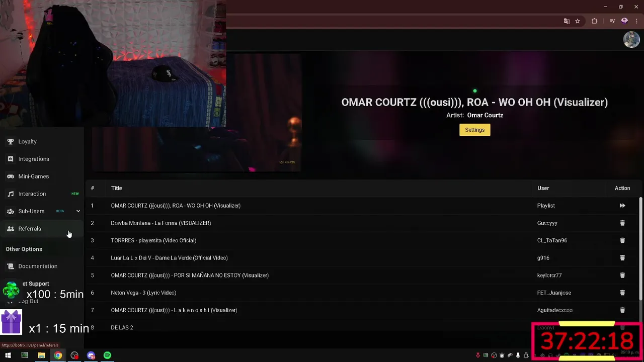Open the Mini-Games menu item

click(42, 176)
